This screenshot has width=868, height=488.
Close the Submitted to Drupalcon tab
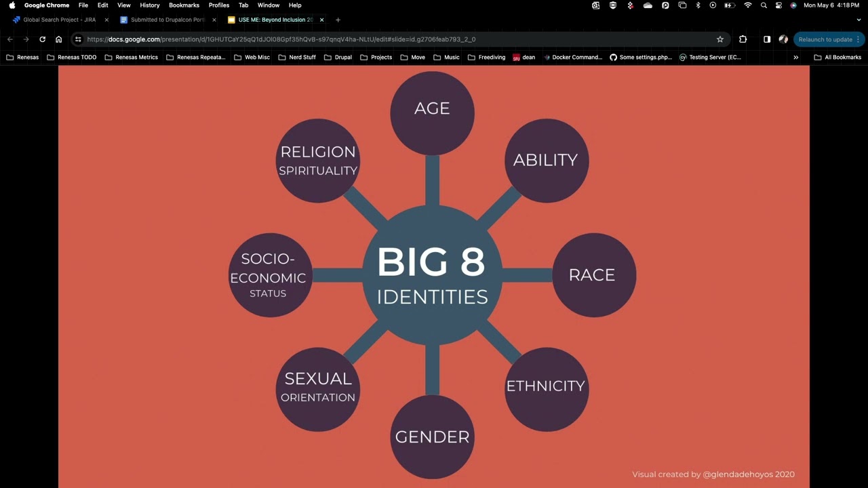[214, 20]
